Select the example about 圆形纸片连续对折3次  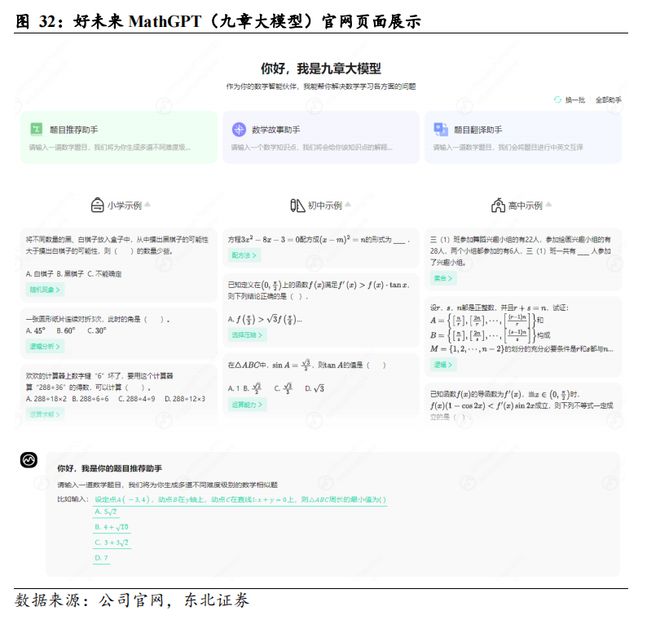[119, 333]
